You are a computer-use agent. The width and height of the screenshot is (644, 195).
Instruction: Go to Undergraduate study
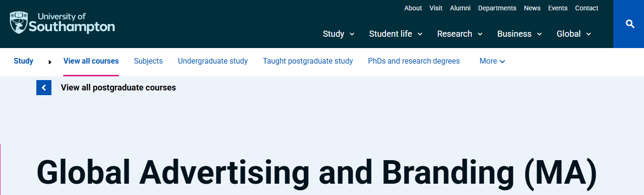tap(213, 61)
